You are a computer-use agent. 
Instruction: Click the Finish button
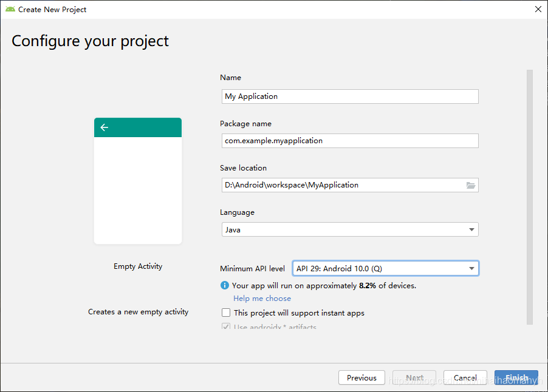(x=516, y=377)
